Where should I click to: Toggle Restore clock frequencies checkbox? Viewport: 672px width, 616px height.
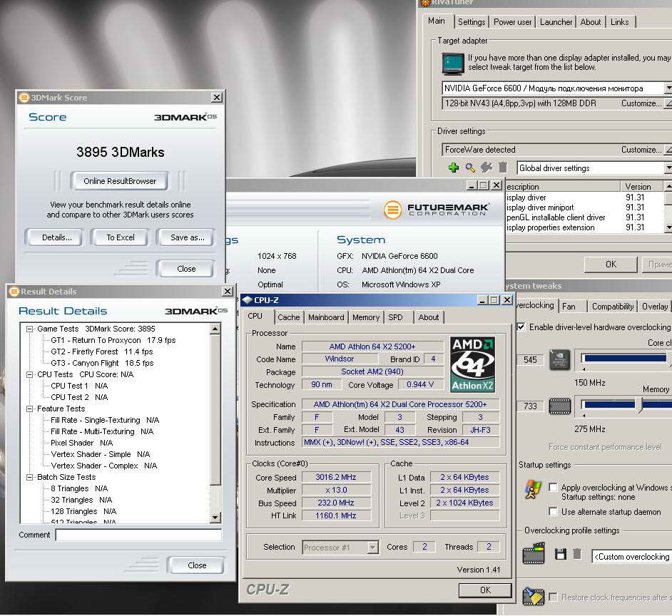coord(554,597)
